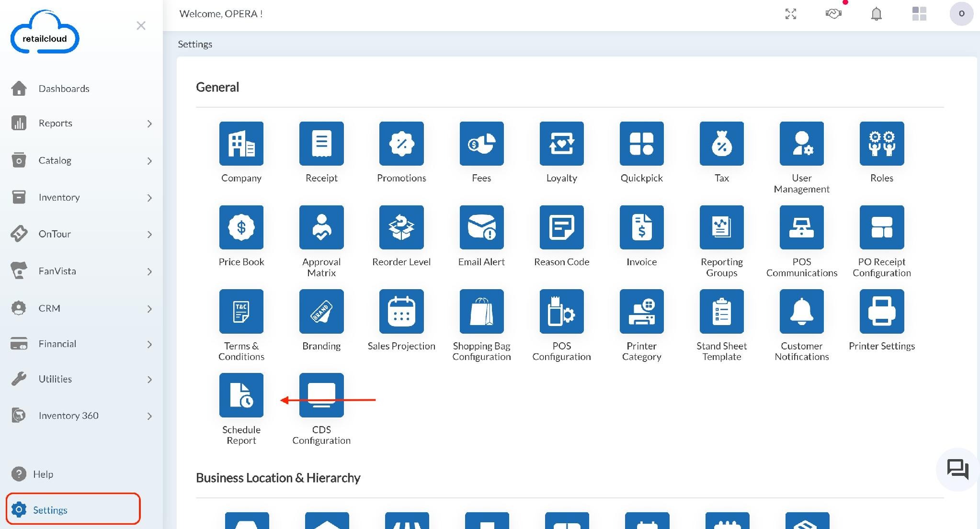The height and width of the screenshot is (529, 980).
Task: Expand the Inventory 360 submenu chevron
Action: [x=149, y=416]
